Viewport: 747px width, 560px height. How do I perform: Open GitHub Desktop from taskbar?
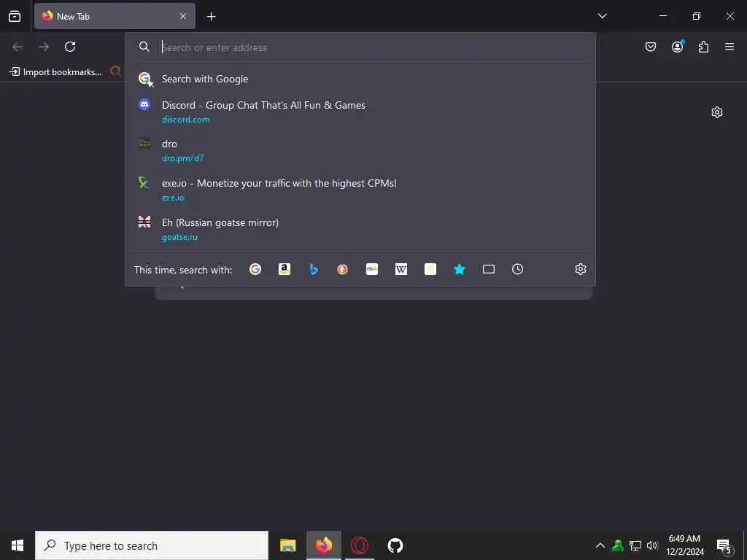click(x=395, y=545)
